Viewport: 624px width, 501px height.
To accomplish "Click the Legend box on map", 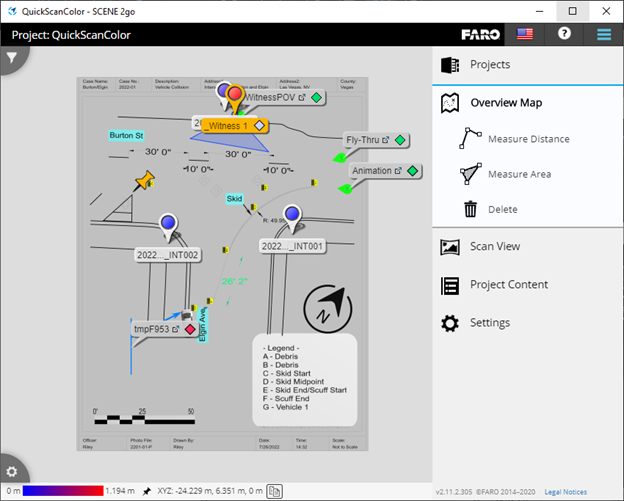I will 305,380.
